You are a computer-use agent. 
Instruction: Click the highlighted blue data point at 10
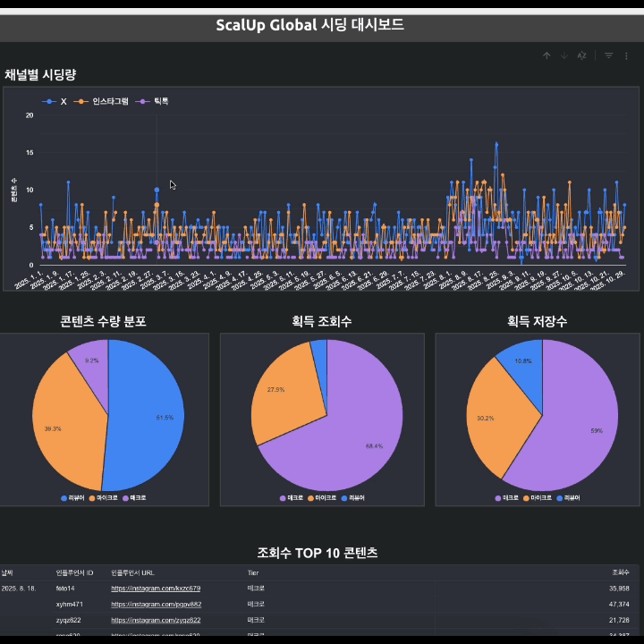click(x=157, y=190)
